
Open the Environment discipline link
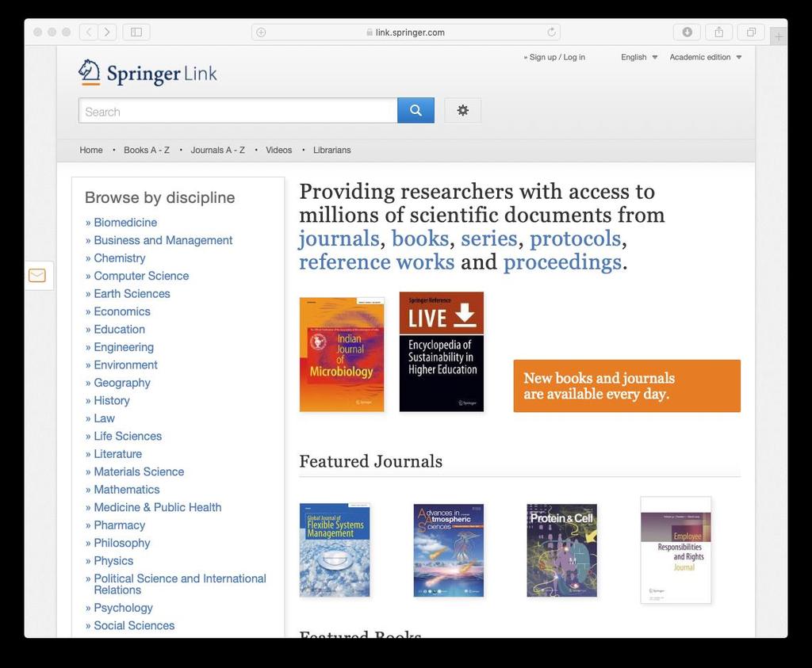click(x=126, y=365)
